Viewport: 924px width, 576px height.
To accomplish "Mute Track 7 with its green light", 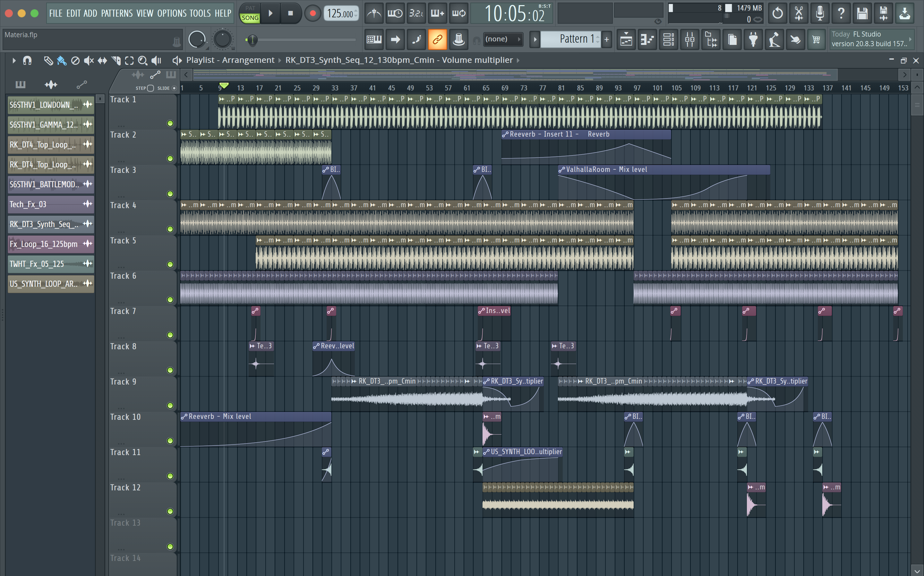I will point(170,335).
